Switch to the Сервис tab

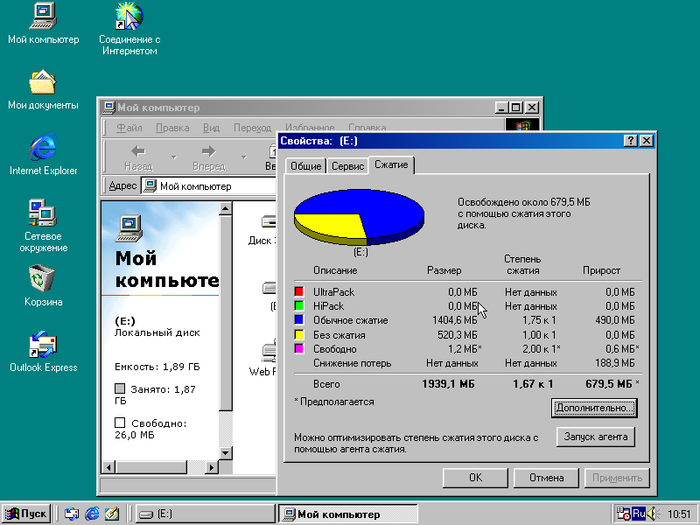347,166
